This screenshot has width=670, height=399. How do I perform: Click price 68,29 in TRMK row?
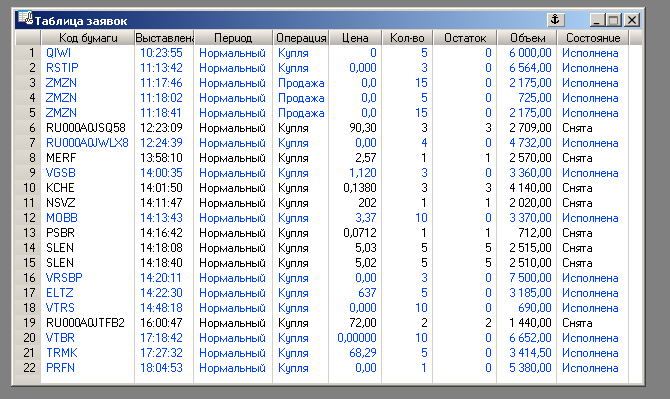(363, 353)
